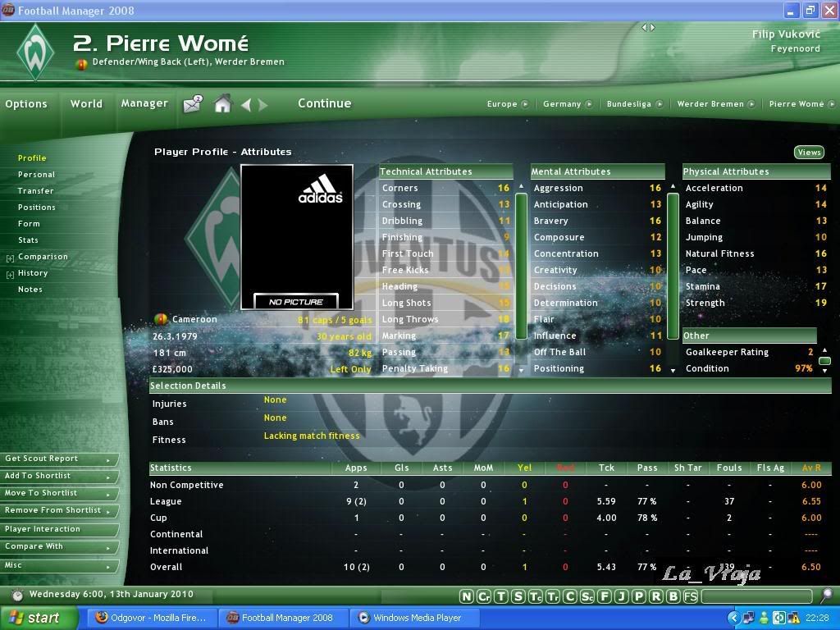Open the Add To Shortlist dropdown
Screen dimensions: 840x630
click(x=59, y=477)
